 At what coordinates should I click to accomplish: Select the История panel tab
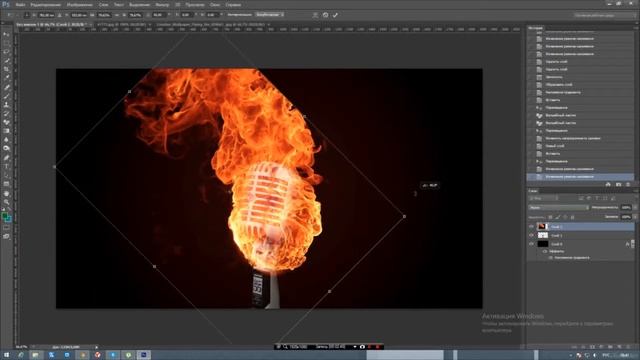pos(535,28)
